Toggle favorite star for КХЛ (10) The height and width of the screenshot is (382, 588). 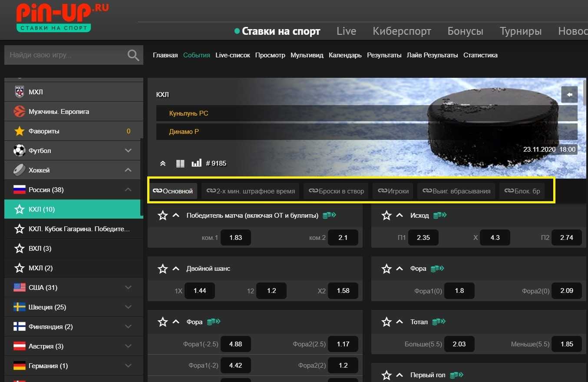[20, 209]
